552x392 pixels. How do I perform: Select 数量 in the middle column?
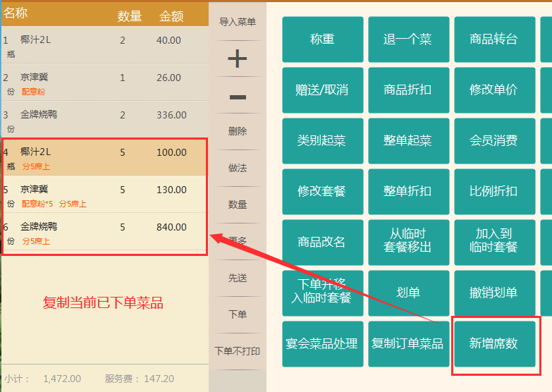click(x=238, y=204)
